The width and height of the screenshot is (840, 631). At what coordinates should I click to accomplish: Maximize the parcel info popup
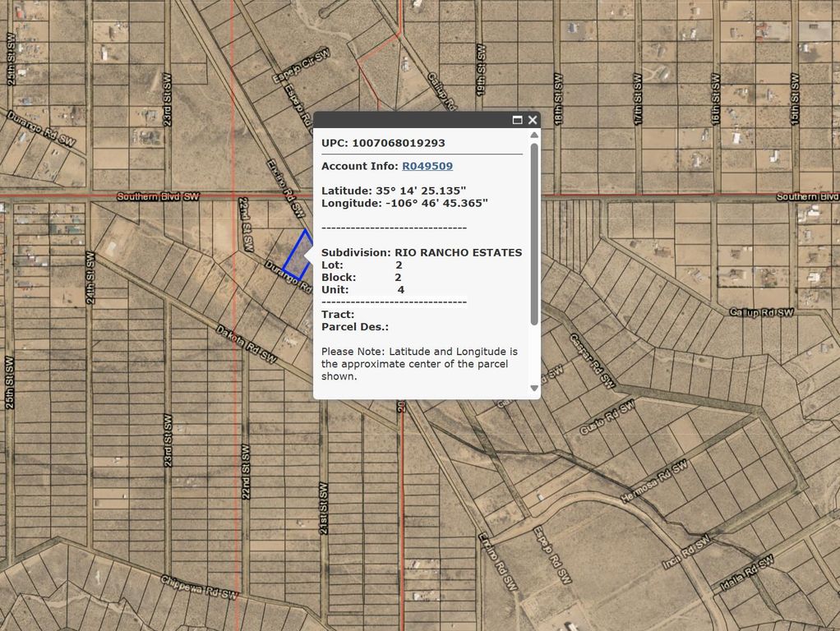pos(517,119)
